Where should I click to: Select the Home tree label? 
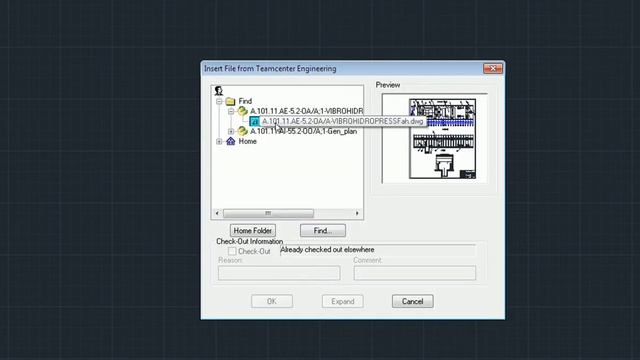coord(247,141)
